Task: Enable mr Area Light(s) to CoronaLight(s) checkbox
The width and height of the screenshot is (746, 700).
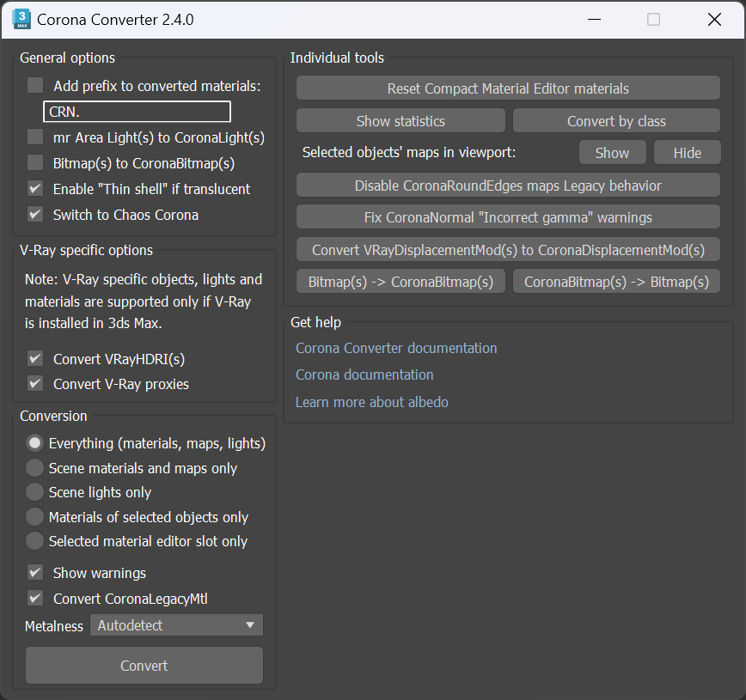Action: [35, 137]
